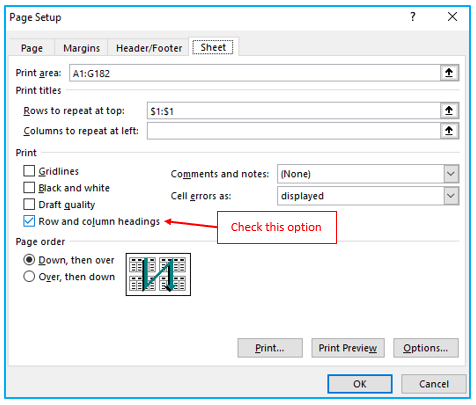Screen dimensions: 476x405
Task: Open the Comments and notes dropdown
Action: point(451,174)
